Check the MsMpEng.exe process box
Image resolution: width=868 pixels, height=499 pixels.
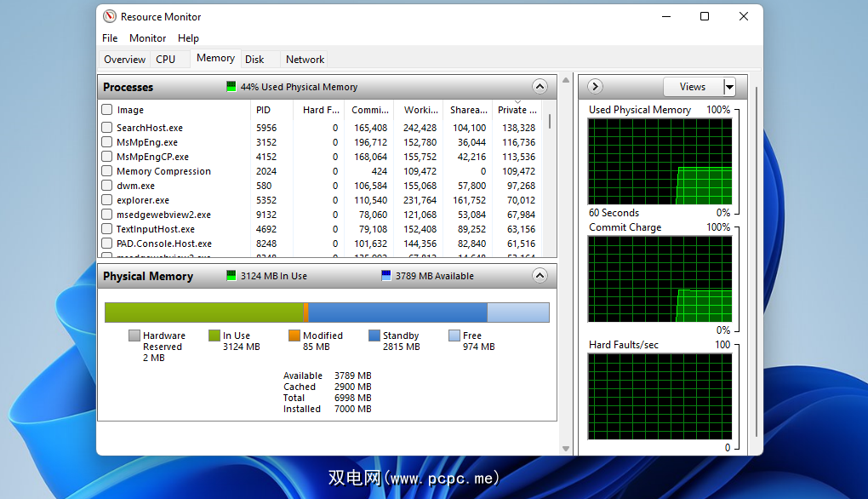[x=107, y=141]
